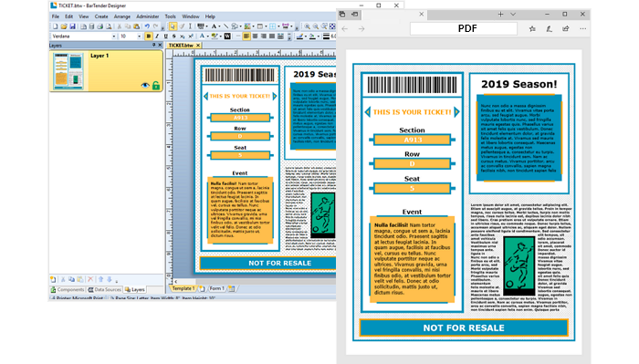Screen dimensions: 639x364
Task: Expand the picture tool dropdown arrow
Action: click(x=254, y=26)
